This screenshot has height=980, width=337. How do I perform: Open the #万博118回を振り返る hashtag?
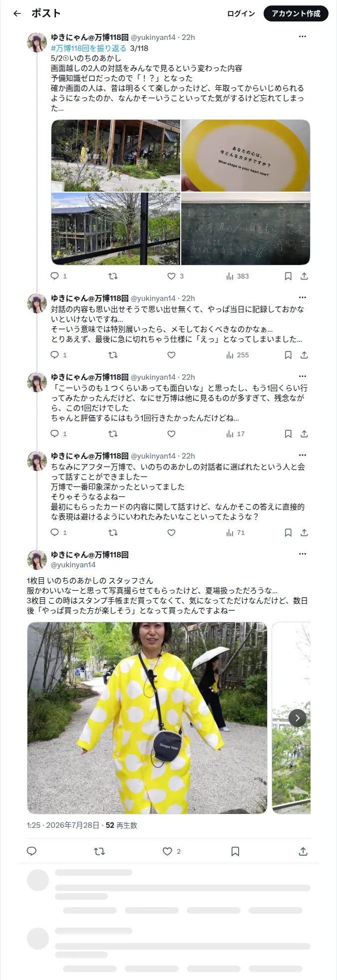coord(88,48)
